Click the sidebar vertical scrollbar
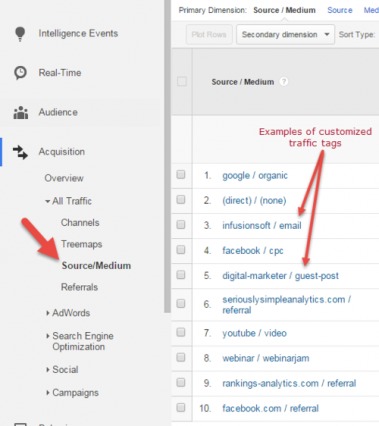 pos(167,157)
